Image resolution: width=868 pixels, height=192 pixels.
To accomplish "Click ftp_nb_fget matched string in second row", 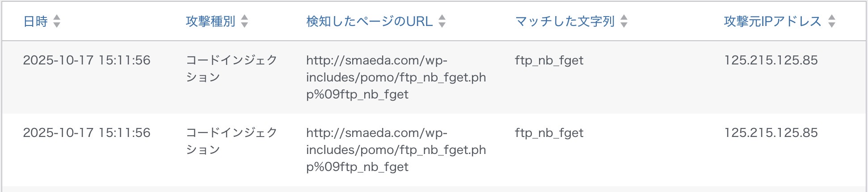I will coord(549,133).
